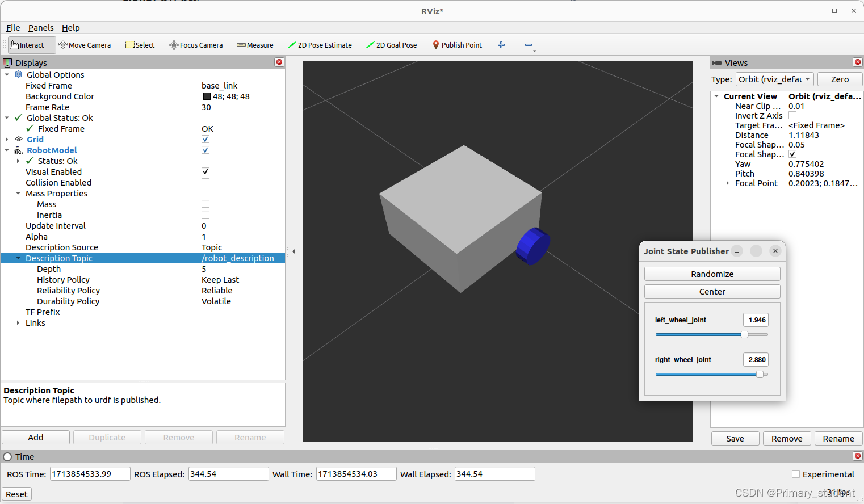Close the Time panel

coord(858,456)
